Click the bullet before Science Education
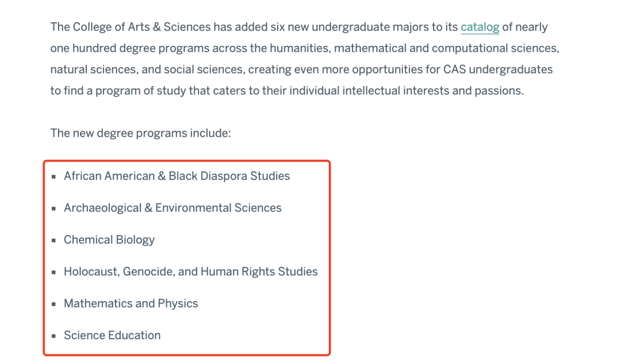 tap(54, 336)
